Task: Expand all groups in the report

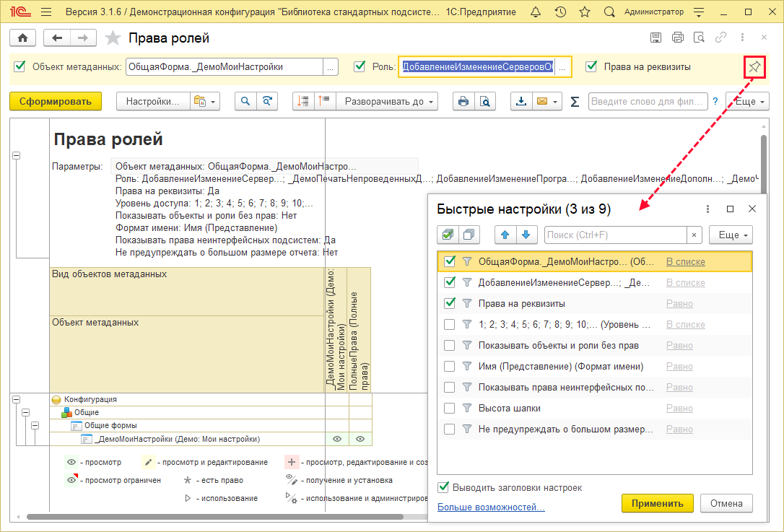Action: point(325,102)
